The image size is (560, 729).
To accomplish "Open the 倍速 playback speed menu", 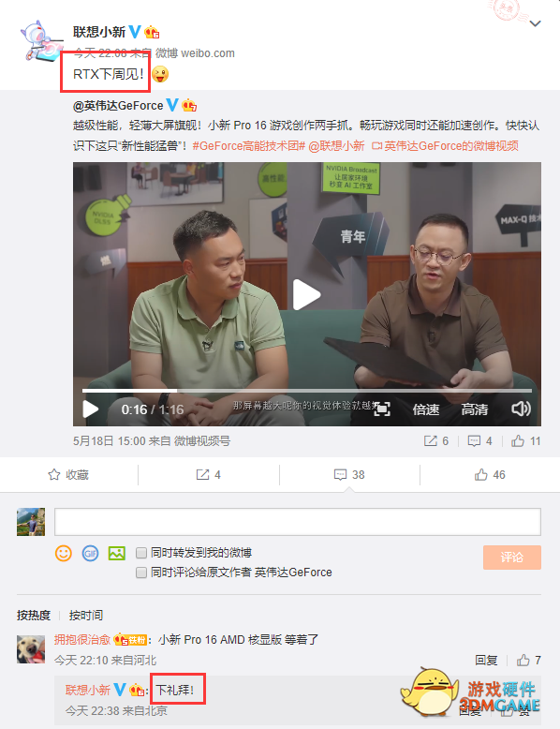I will point(426,409).
